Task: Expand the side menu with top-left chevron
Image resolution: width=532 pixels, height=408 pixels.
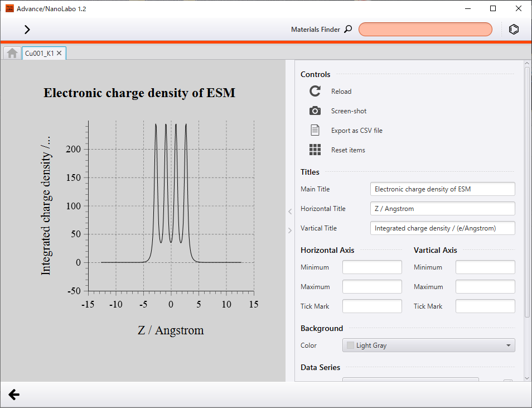Action: click(x=27, y=30)
